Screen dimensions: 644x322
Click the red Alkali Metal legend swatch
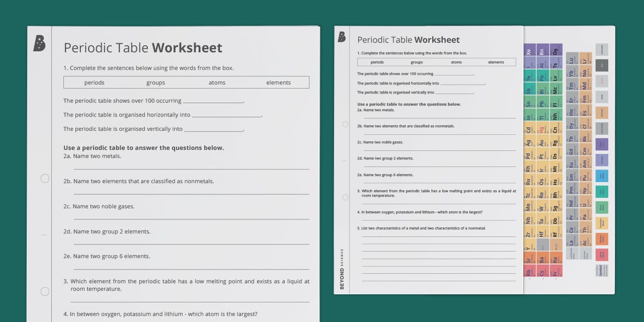[602, 255]
